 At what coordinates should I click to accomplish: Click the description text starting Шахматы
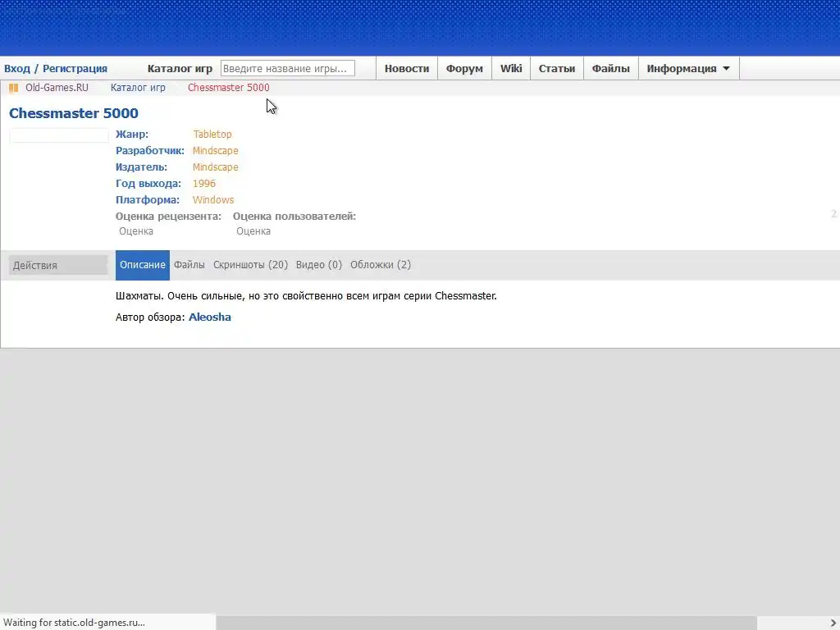tap(306, 295)
